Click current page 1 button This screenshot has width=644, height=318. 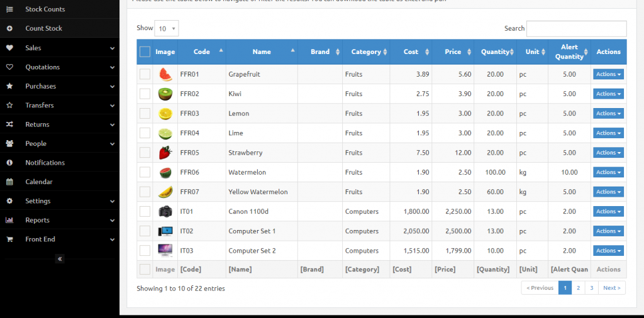point(565,288)
